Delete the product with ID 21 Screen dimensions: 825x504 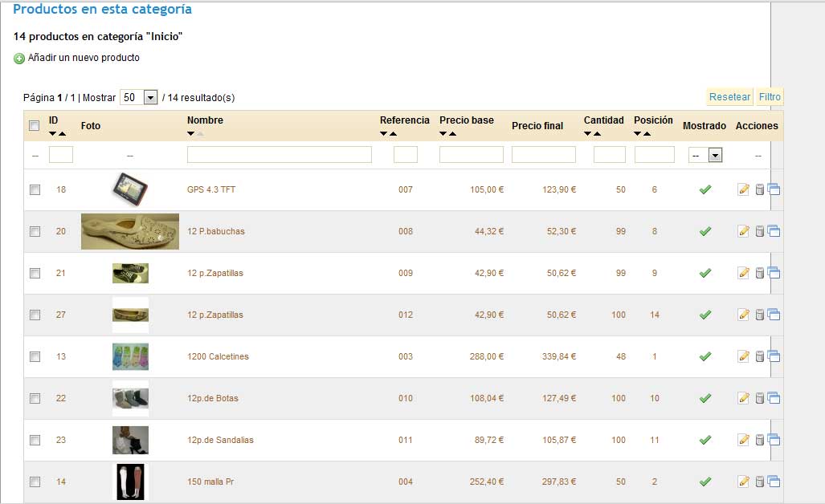[760, 273]
